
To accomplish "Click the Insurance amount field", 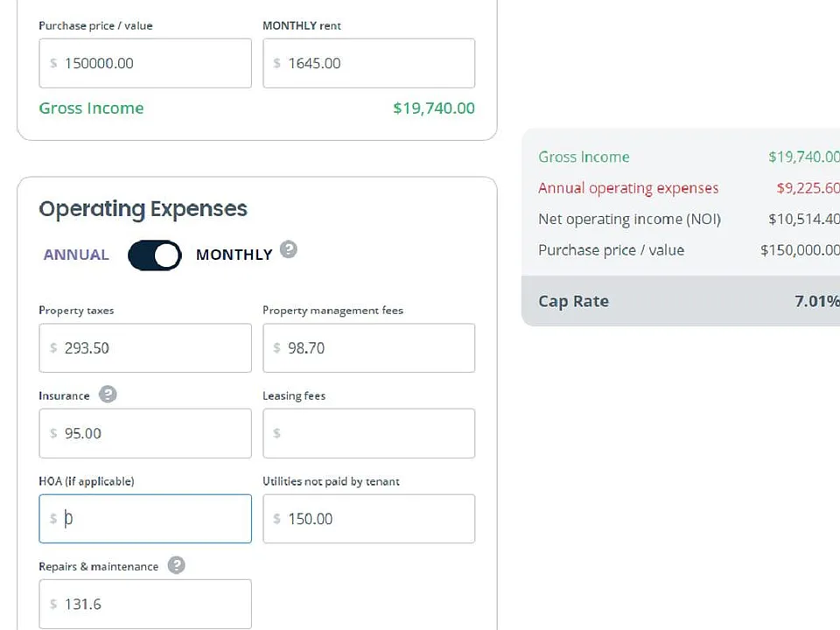I will (x=145, y=433).
